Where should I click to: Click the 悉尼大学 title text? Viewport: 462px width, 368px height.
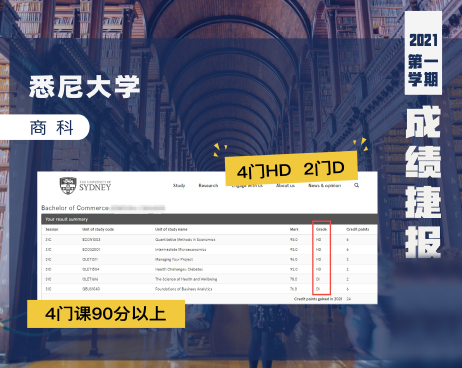click(84, 87)
